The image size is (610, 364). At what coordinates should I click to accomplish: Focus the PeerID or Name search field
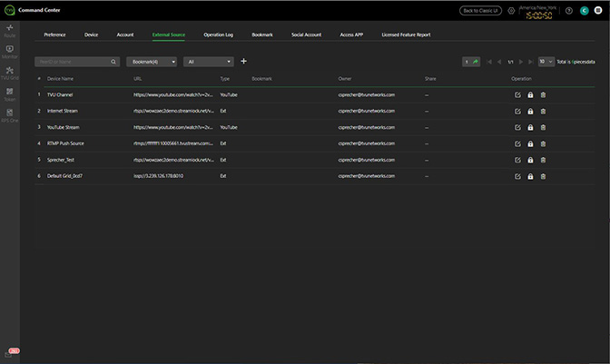[x=77, y=62]
